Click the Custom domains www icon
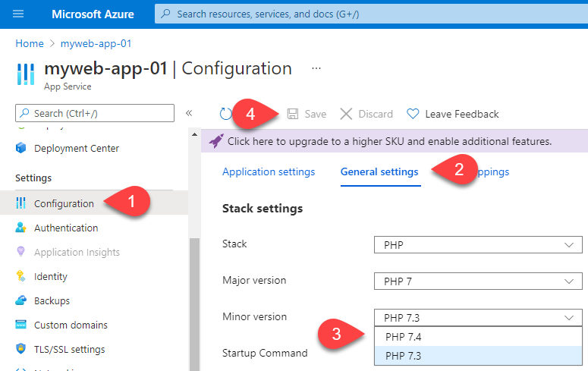Viewport: 588px width, 371px height. 21,325
